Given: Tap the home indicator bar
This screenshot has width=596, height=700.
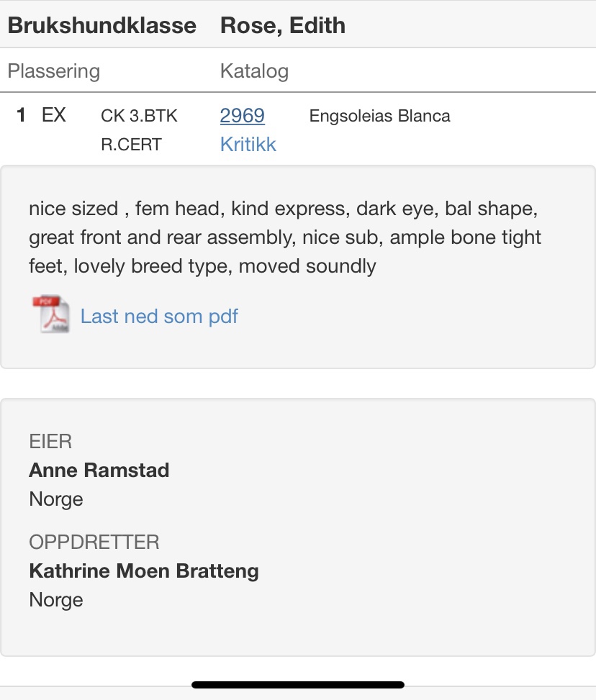Looking at the screenshot, I should click(x=298, y=685).
